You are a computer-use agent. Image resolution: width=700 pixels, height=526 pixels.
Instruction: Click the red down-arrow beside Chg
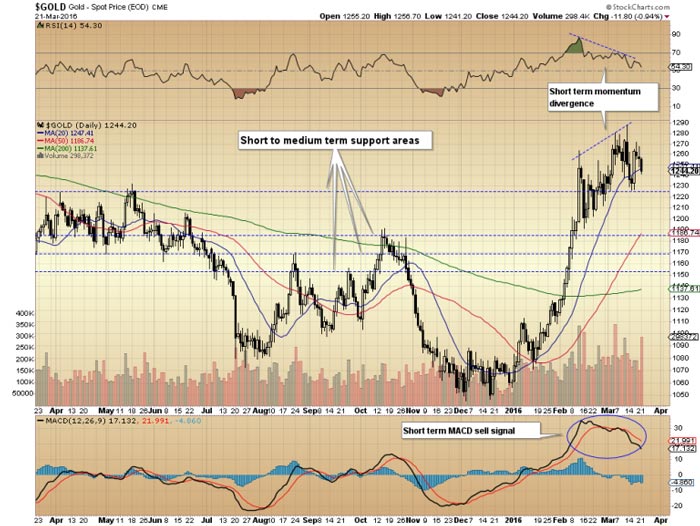[x=667, y=17]
